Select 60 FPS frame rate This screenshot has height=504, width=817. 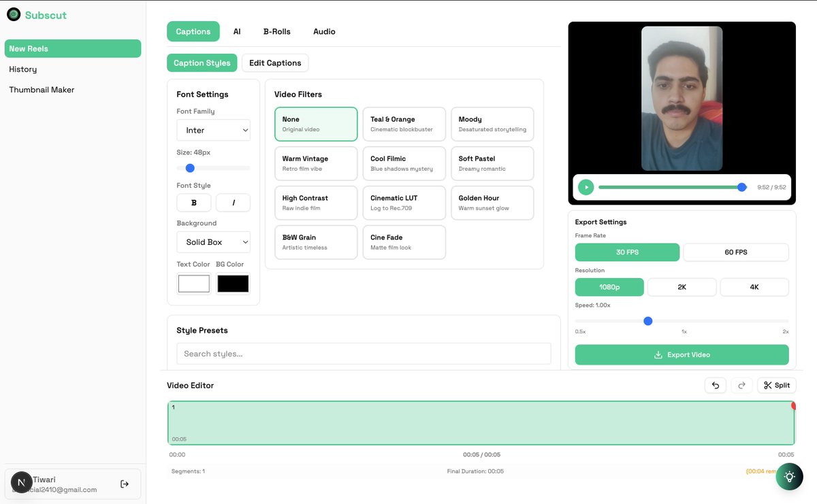(736, 252)
